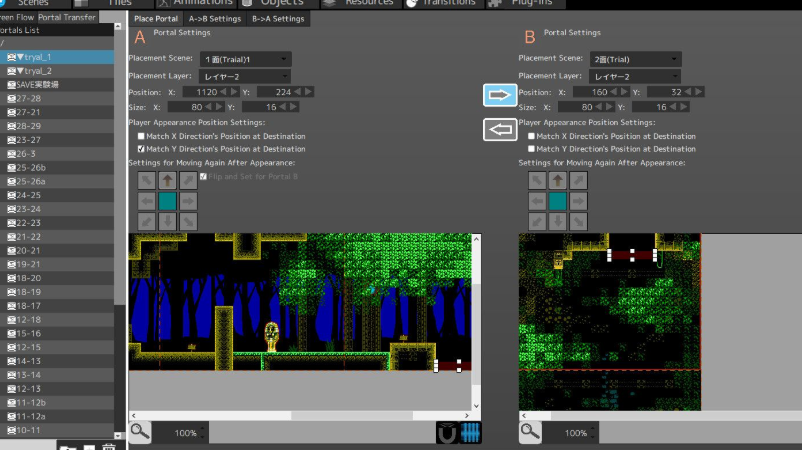Decrease Portal A Position Y value
The height and width of the screenshot is (450, 802).
[x=297, y=92]
